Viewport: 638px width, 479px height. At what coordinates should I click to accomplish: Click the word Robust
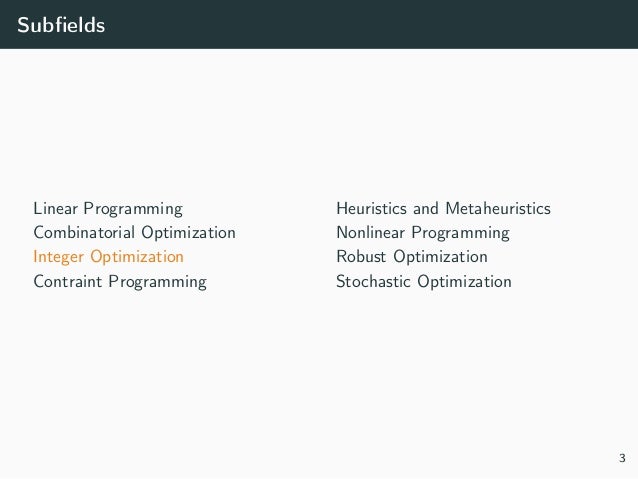coord(361,257)
